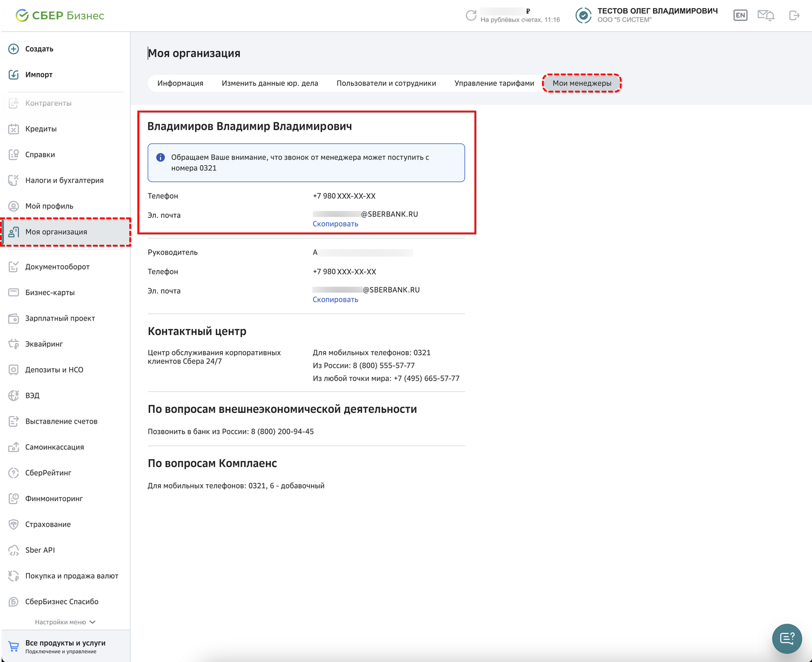Click the logout exit icon

click(x=794, y=16)
